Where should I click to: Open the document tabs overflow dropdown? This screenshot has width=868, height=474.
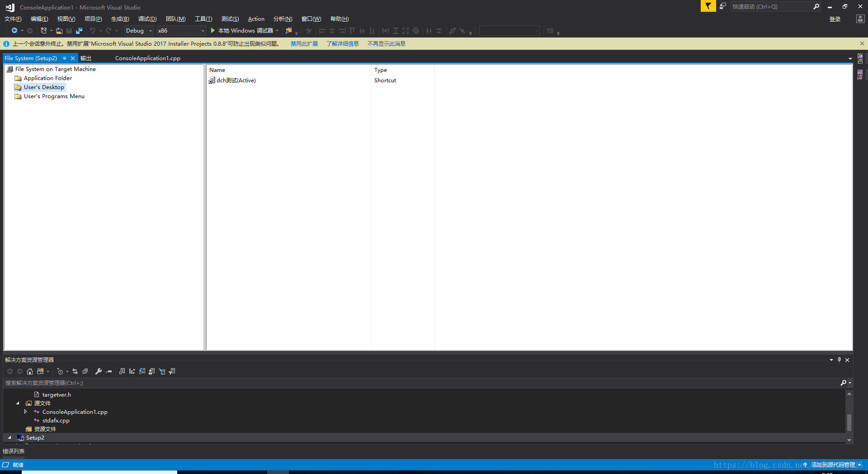pos(850,59)
